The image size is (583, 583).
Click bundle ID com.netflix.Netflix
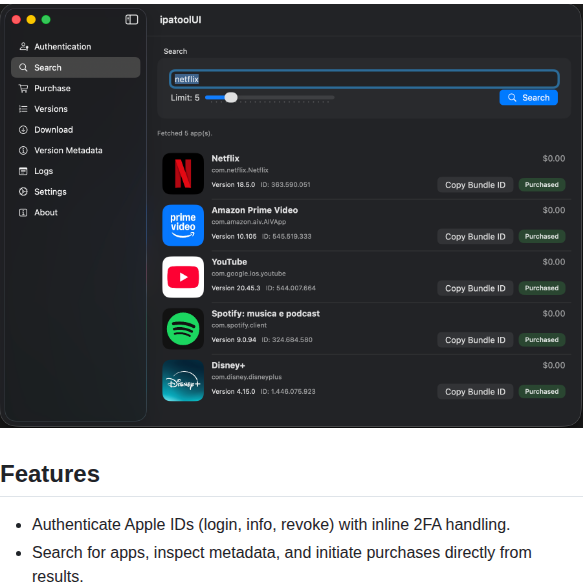pos(240,170)
